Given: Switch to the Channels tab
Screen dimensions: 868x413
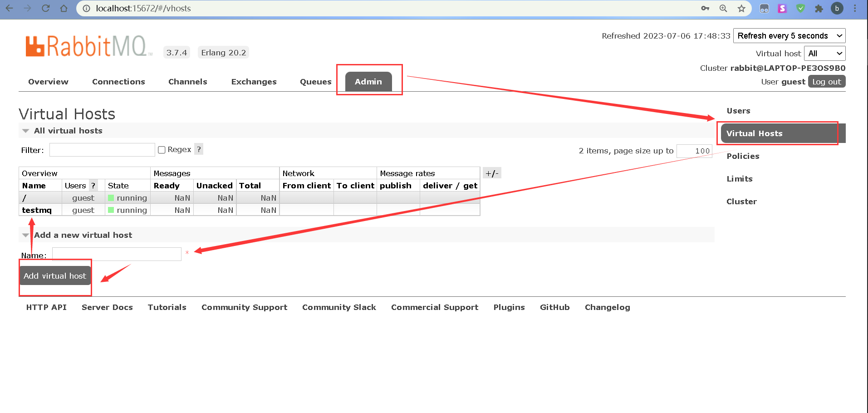Looking at the screenshot, I should click(187, 82).
